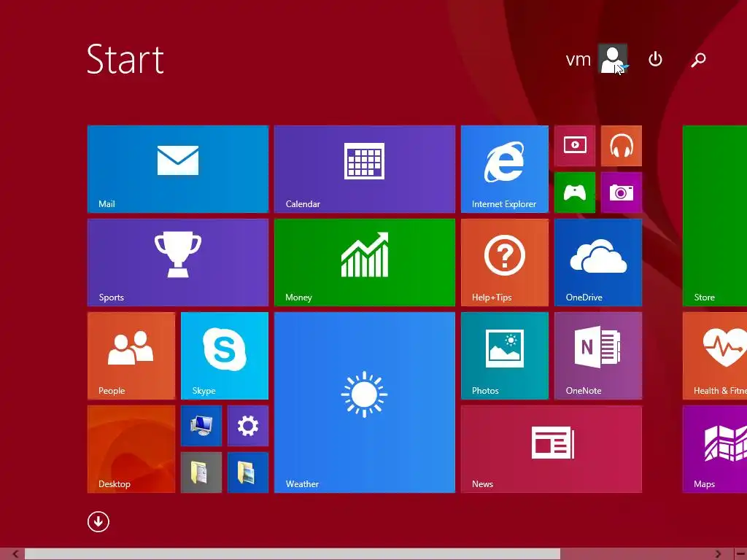Screen dimensions: 747x560
Task: Open the Photos tile
Action: pyautogui.click(x=505, y=356)
